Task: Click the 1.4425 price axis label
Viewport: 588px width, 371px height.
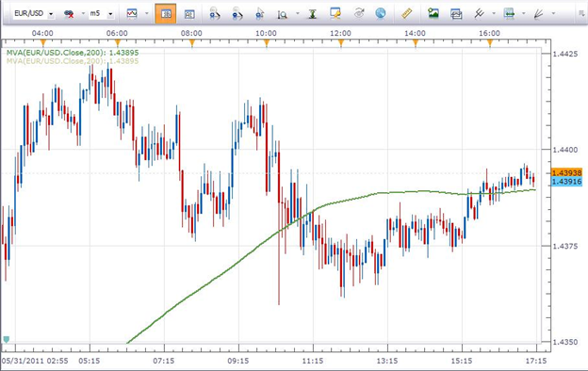Action: tap(565, 54)
